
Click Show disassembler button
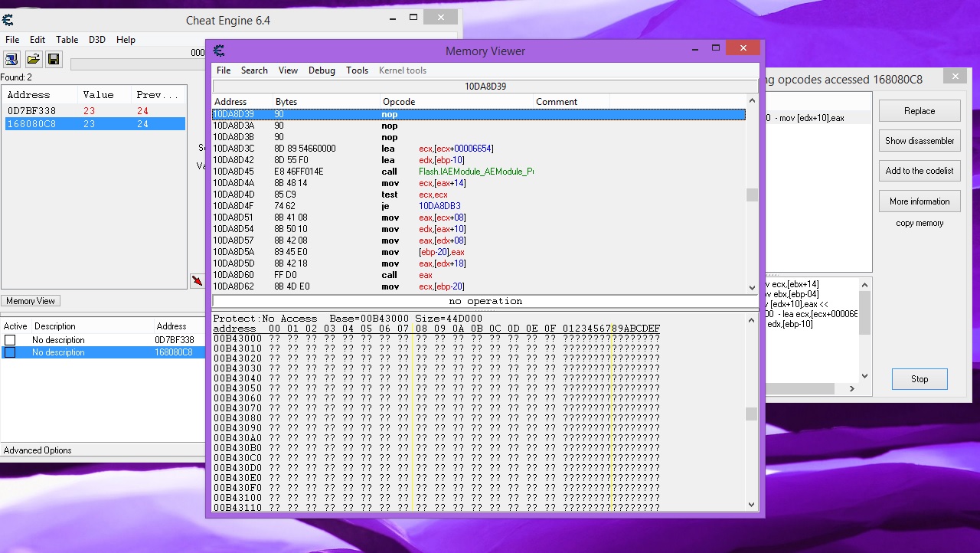920,141
